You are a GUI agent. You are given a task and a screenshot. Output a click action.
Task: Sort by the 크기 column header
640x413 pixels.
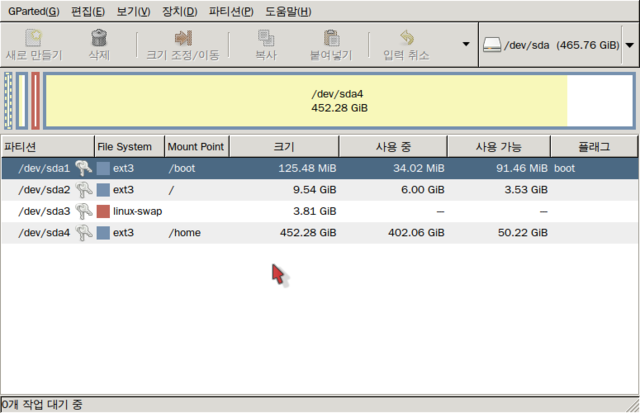pos(284,147)
